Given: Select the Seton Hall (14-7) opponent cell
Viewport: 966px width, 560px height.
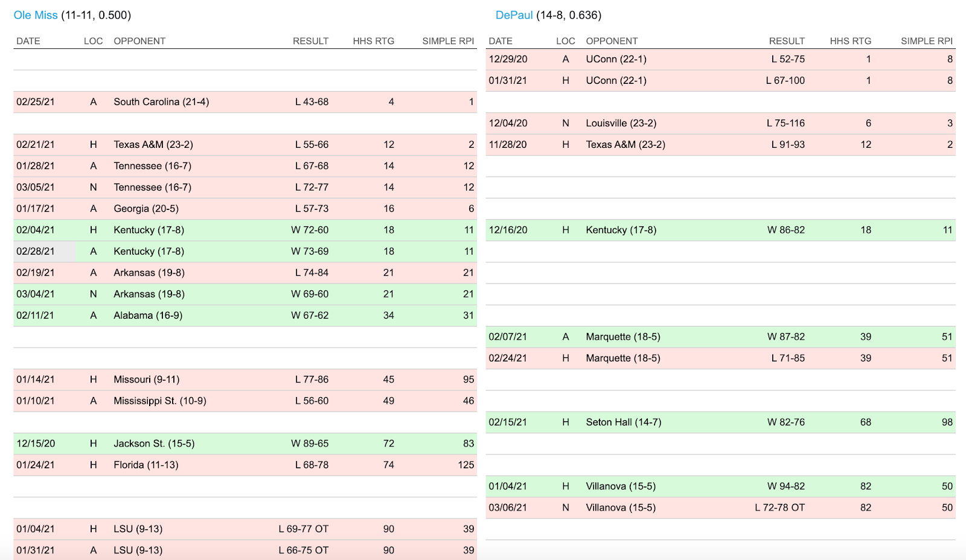Looking at the screenshot, I should tap(624, 422).
